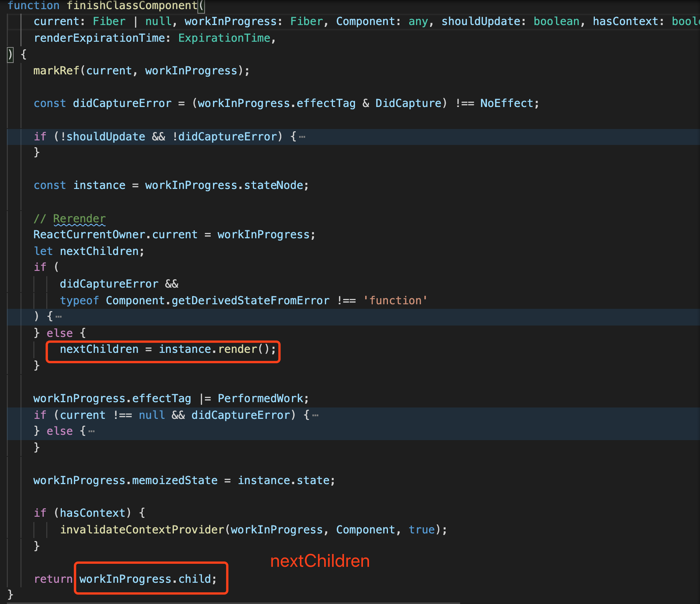The height and width of the screenshot is (604, 700).
Task: Click stateNode property on the instance line
Action: coord(274,186)
